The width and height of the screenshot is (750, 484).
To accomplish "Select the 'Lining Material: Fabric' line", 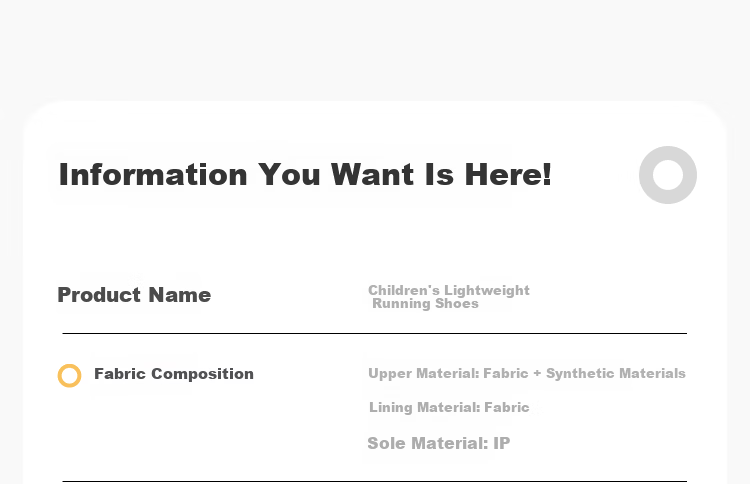I will point(449,407).
